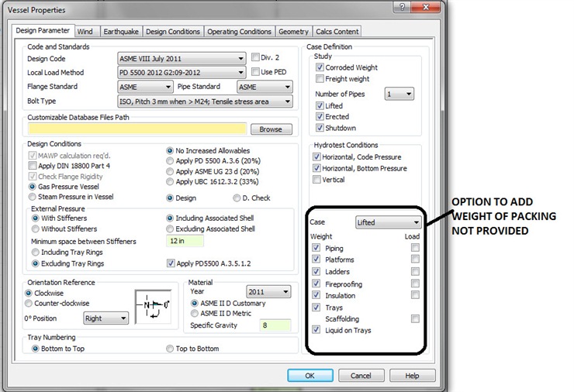Screen dimensions: 574x392
Task: Select Steam Pressure in Vessel
Action: point(33,197)
